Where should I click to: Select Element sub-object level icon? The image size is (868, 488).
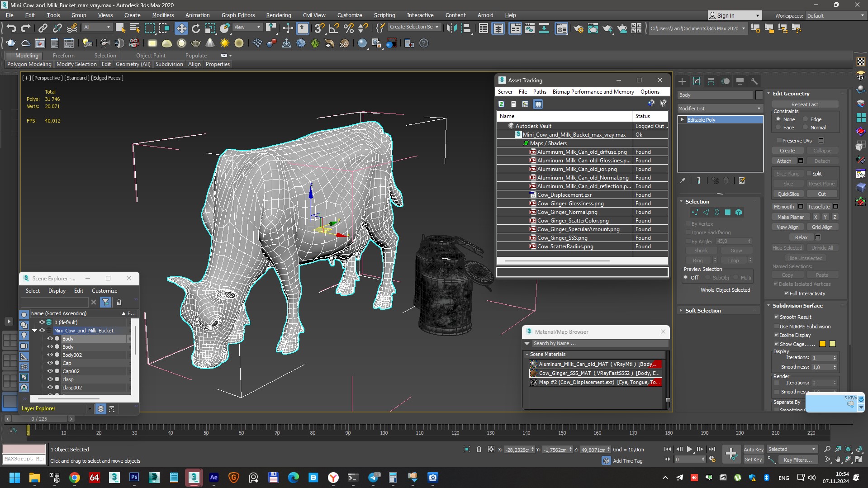coord(739,212)
